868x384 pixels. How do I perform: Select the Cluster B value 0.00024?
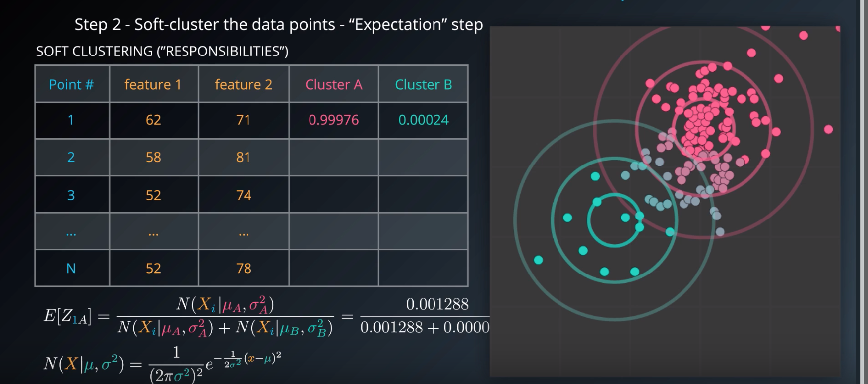(x=423, y=120)
